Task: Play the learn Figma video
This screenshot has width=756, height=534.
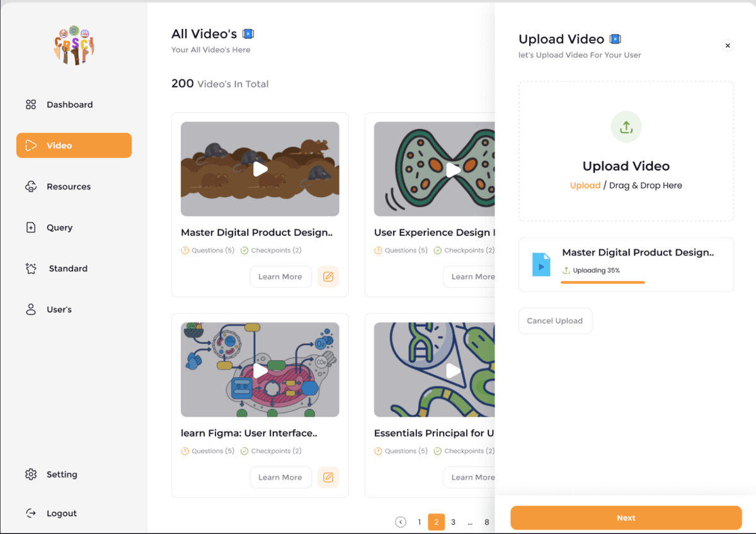Action: pos(260,370)
